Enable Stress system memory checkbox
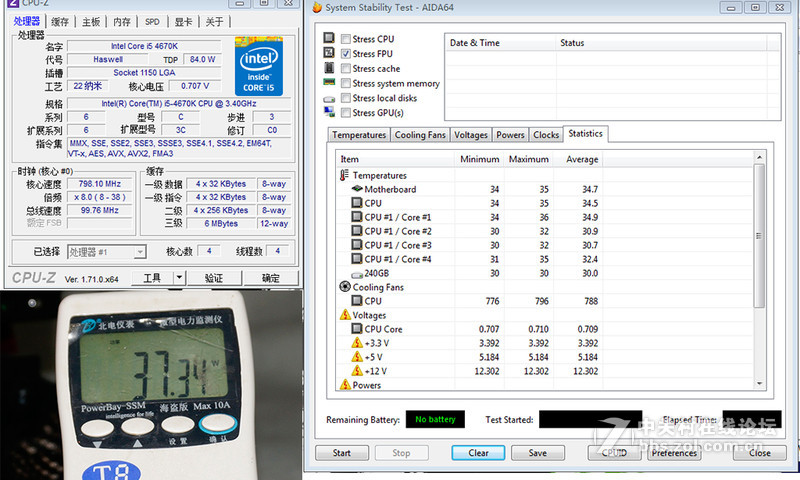Viewport: 800px width, 480px height. [346, 84]
